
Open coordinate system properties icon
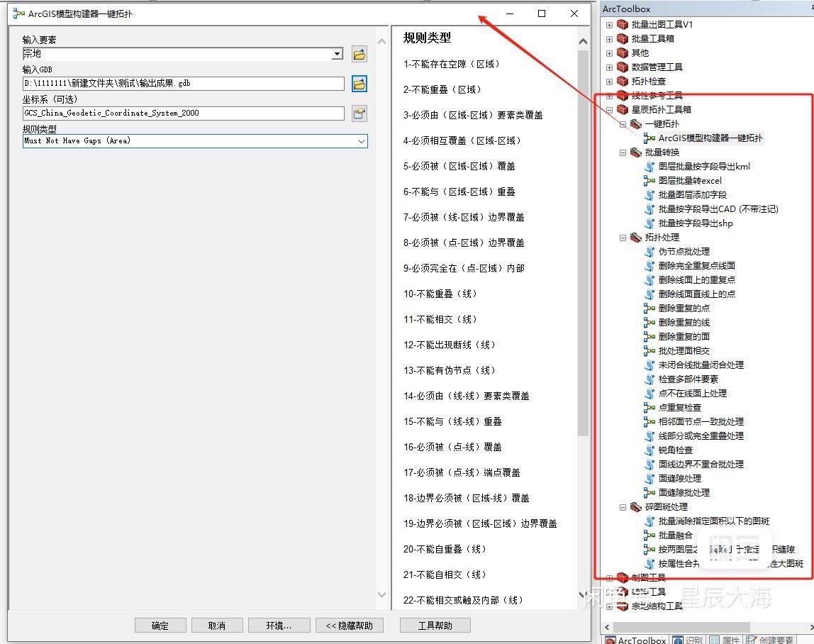tap(359, 113)
